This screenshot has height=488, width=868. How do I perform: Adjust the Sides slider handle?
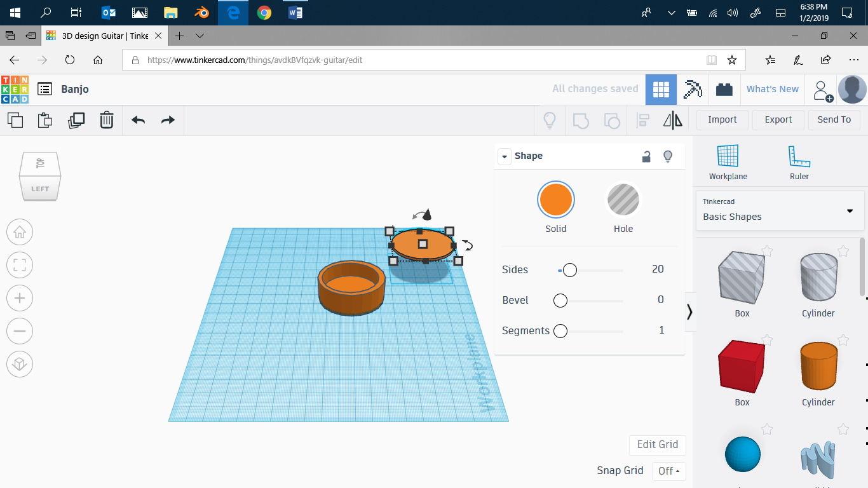click(570, 270)
